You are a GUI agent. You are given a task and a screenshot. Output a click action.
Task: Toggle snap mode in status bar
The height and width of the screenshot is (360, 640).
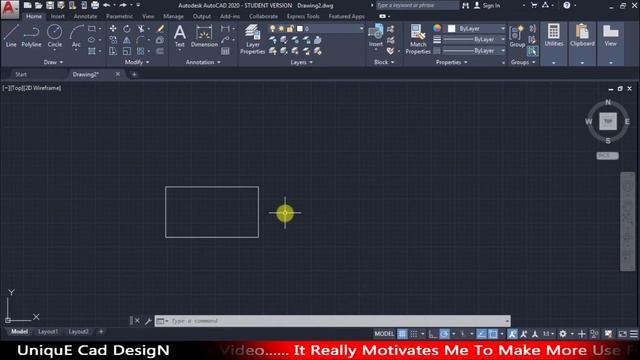[x=414, y=334]
